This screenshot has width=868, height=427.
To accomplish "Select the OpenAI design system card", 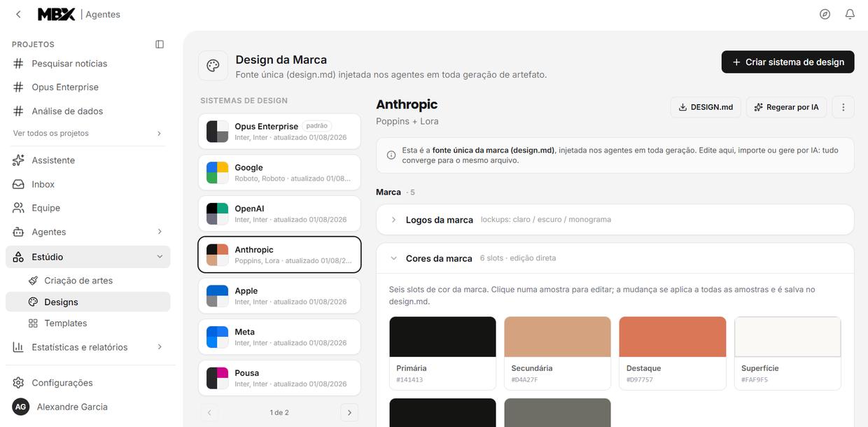I will pos(279,213).
